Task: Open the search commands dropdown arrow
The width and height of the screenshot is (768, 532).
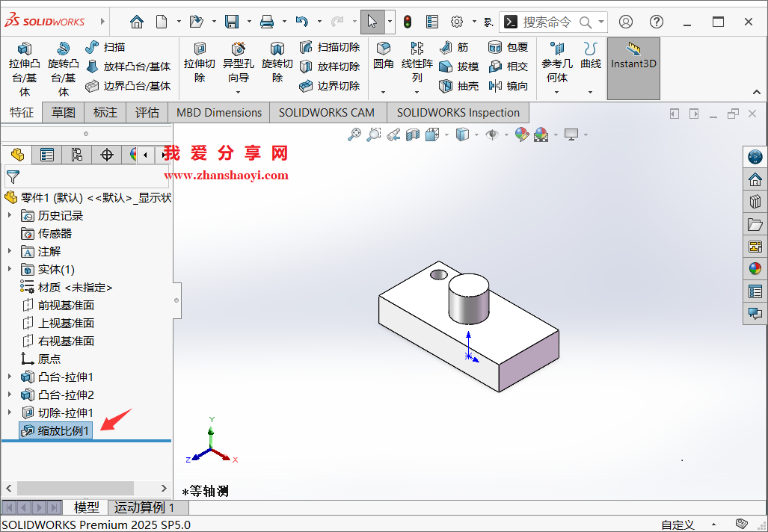Action: click(x=601, y=22)
